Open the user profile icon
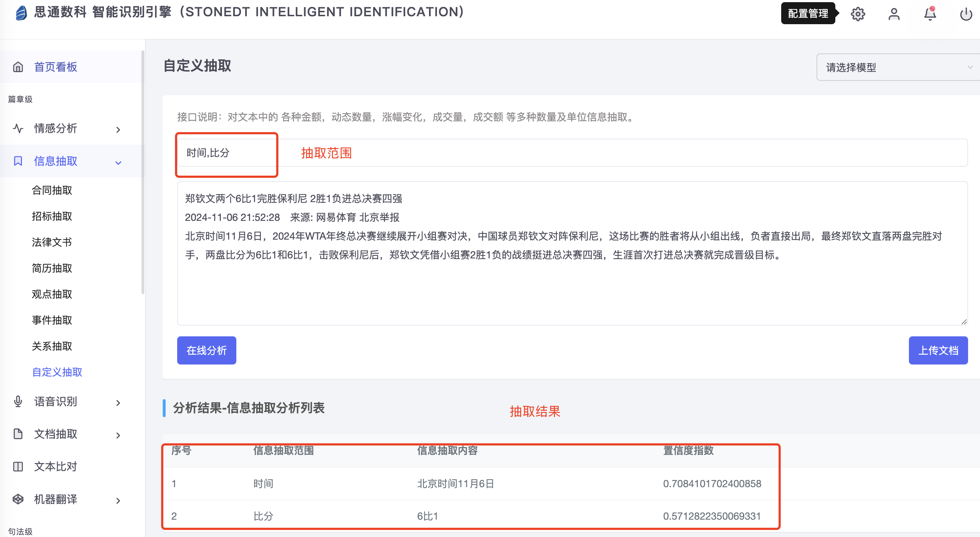 [894, 14]
